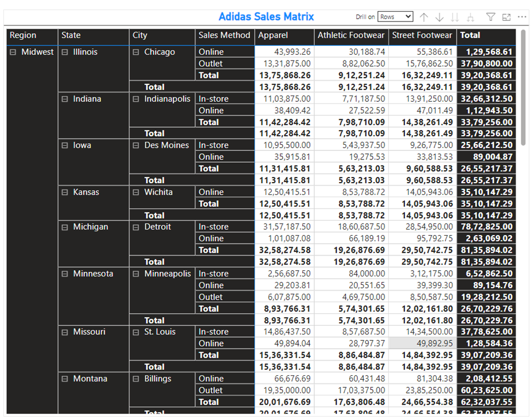Click the Outlet row under Chicago
The width and height of the screenshot is (531, 420).
click(x=225, y=64)
